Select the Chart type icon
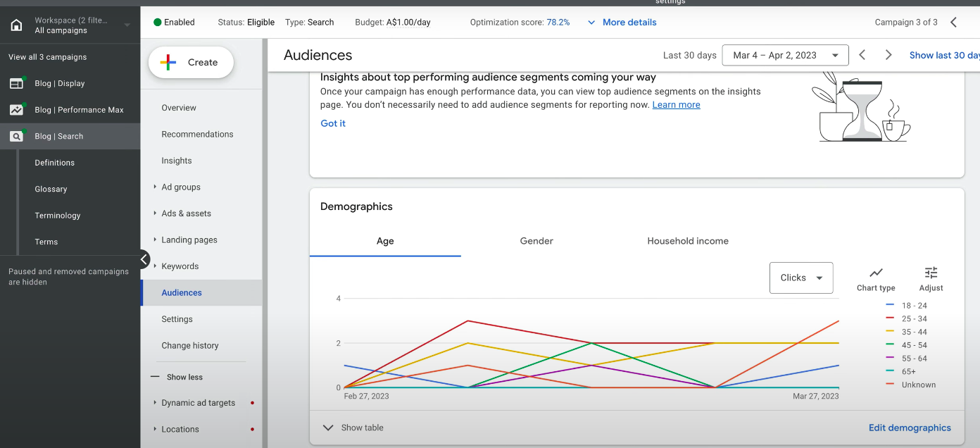 point(876,275)
